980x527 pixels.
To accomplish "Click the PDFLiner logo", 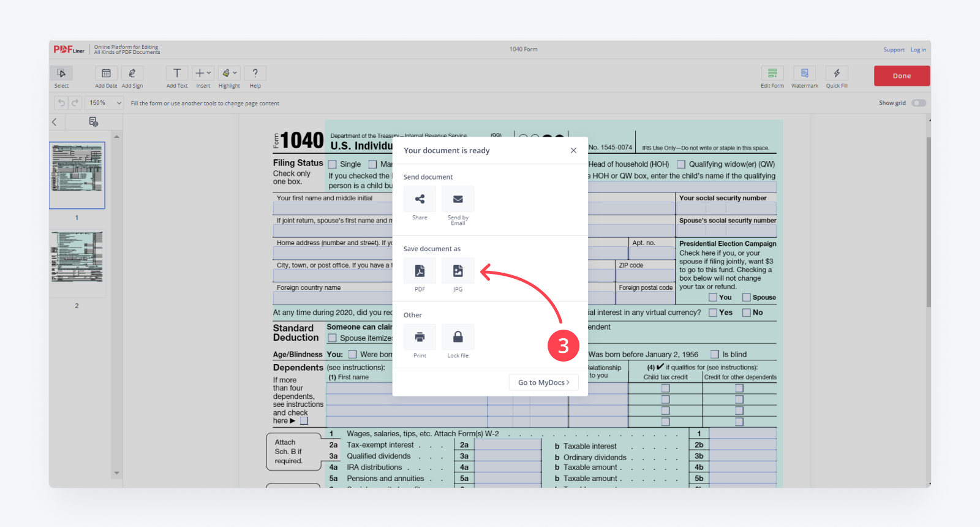I will click(69, 50).
